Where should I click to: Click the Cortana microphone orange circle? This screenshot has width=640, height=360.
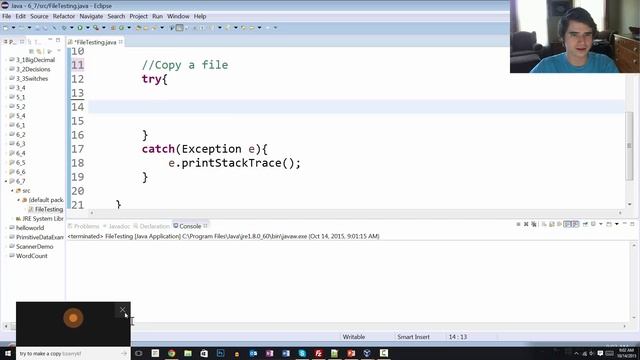(x=73, y=318)
